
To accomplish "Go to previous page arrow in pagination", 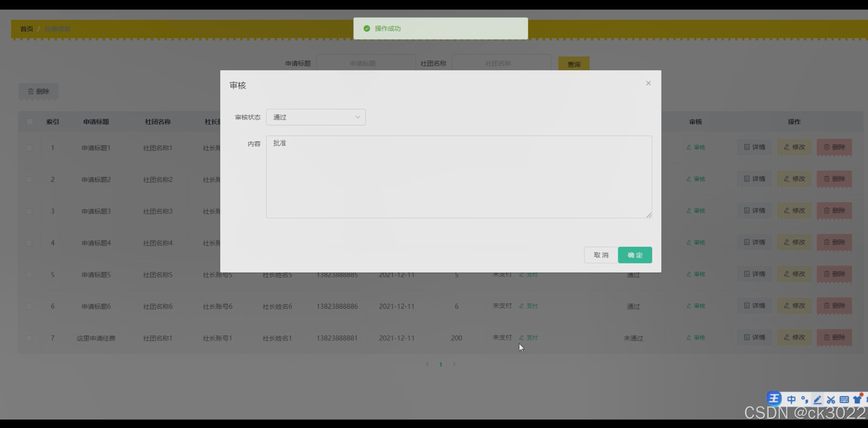I will 427,364.
